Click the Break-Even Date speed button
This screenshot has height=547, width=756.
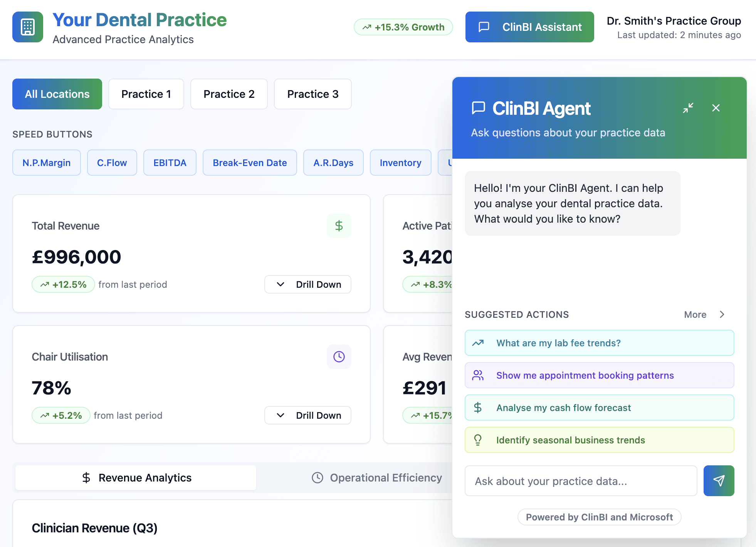coord(250,163)
